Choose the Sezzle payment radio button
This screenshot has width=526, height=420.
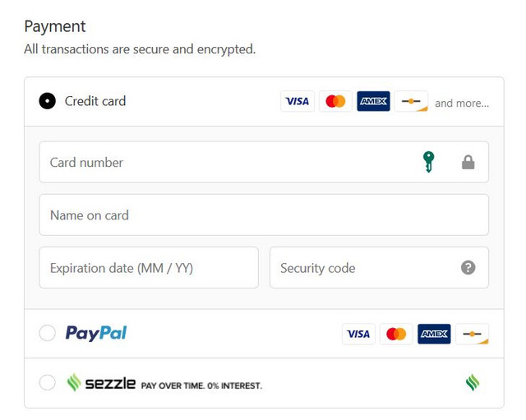pos(48,382)
